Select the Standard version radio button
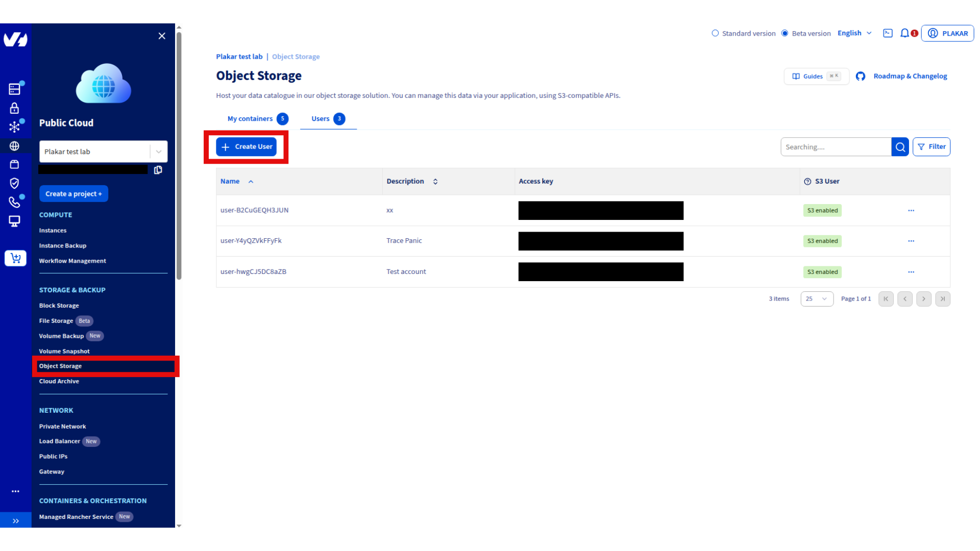 pos(715,33)
